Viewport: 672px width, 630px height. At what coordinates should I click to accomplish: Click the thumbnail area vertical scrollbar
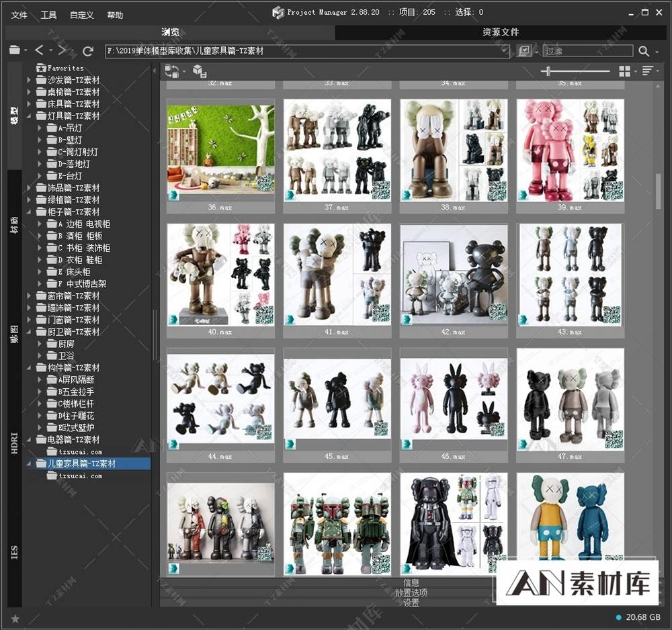pos(659,191)
